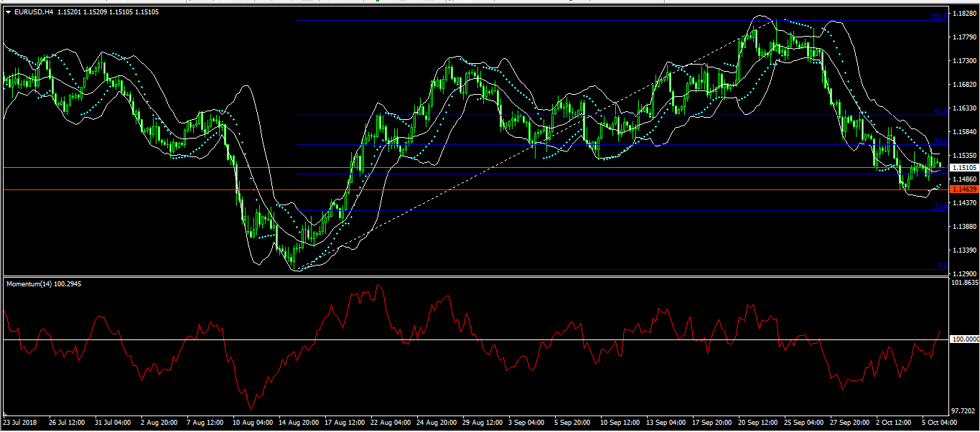
Task: Click Momentum scale value 101.8635
Action: (964, 283)
